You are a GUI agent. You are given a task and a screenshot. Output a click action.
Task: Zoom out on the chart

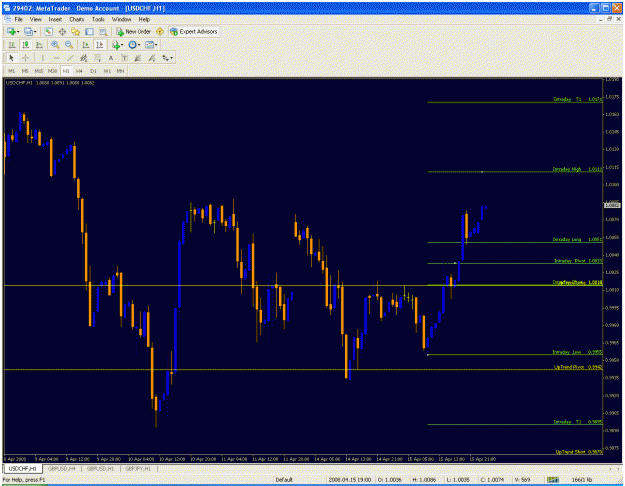[69, 45]
